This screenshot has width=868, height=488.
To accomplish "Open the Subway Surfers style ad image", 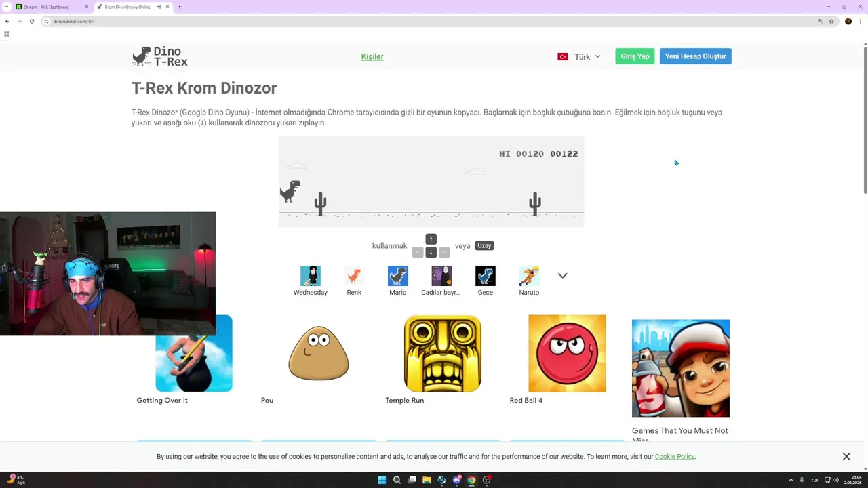I will pyautogui.click(x=681, y=368).
